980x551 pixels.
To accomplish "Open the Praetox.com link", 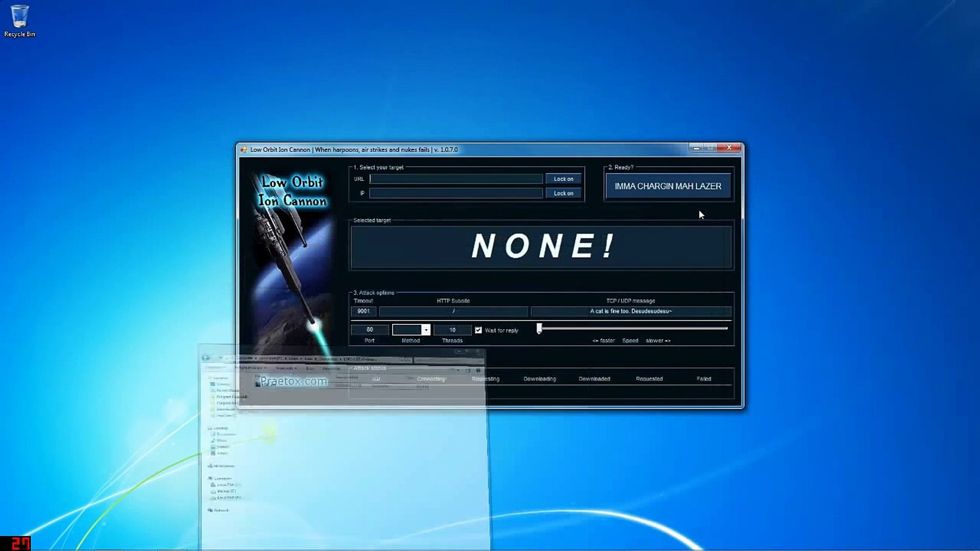I will point(293,381).
